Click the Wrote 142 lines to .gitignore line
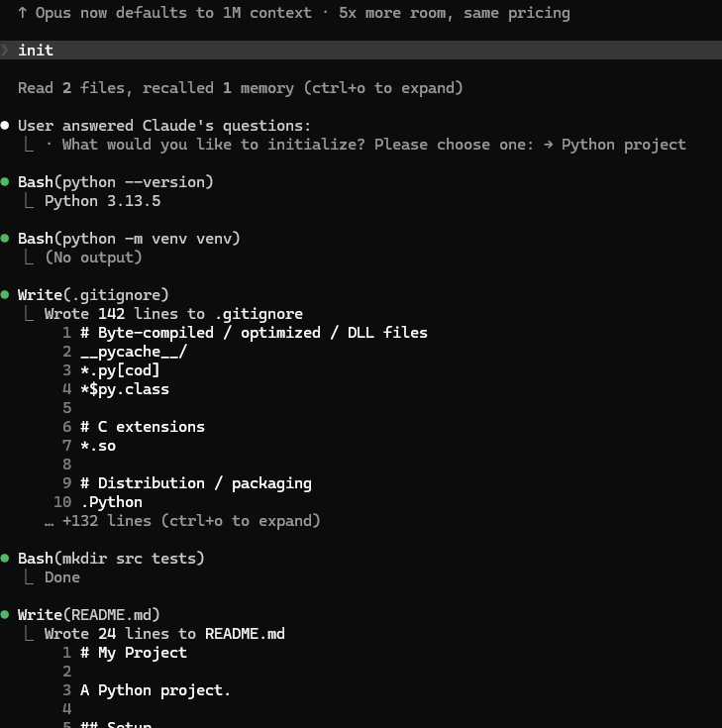Viewport: 722px width, 728px height. pos(173,314)
